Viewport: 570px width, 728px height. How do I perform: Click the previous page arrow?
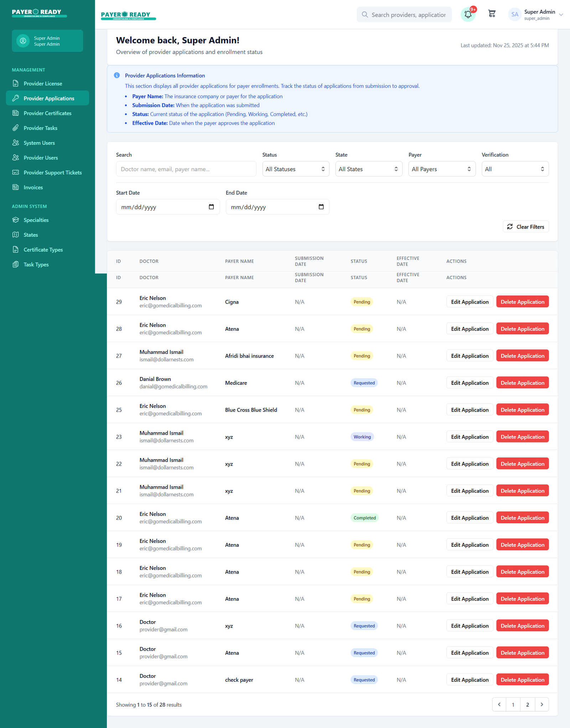click(x=499, y=705)
